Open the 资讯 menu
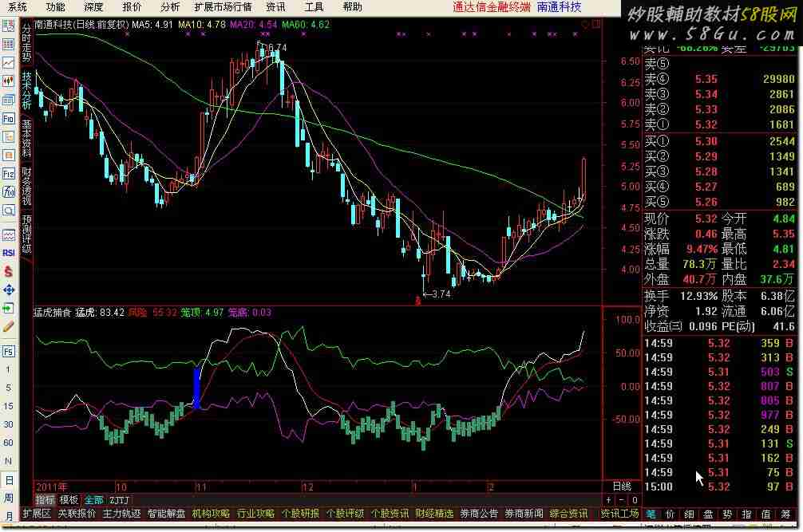This screenshot has width=803, height=532. [275, 7]
